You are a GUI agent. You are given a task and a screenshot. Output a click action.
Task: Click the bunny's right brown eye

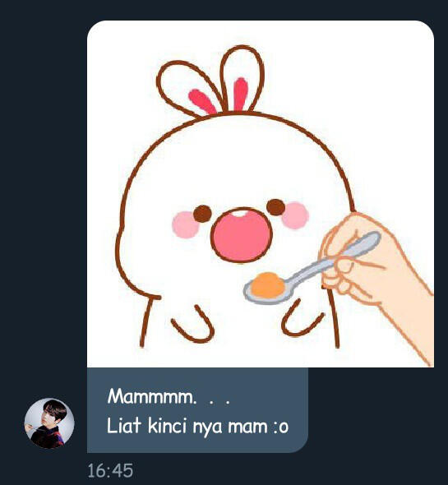pyautogui.click(x=275, y=207)
